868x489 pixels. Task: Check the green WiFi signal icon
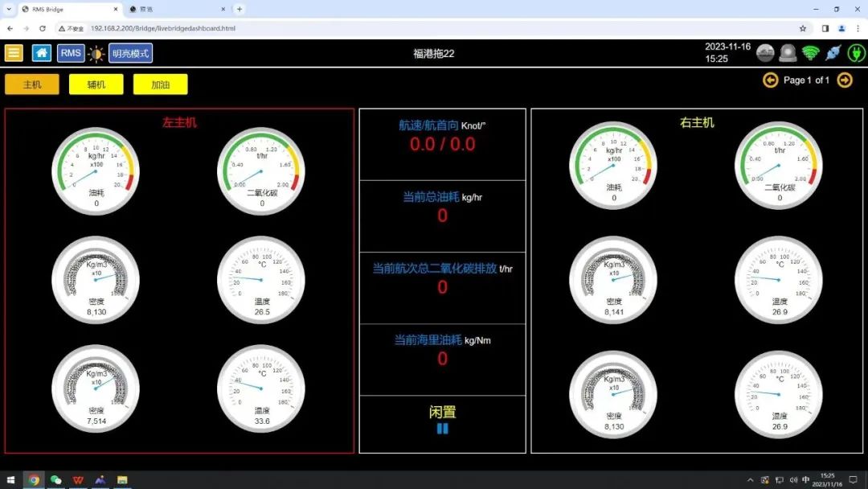(812, 52)
